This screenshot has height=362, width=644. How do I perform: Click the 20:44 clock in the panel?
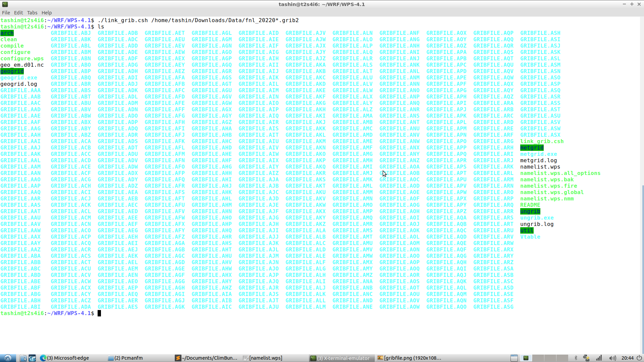(x=628, y=358)
